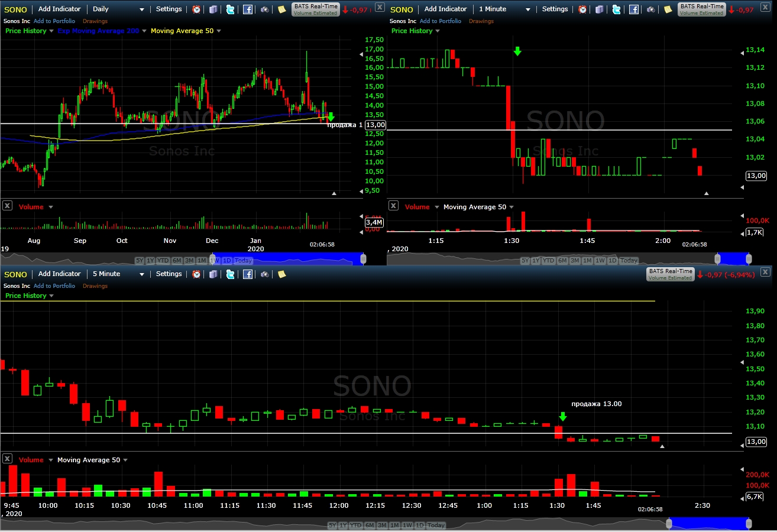Toggle 1W range button under Daily chart
777x532 pixels.
(214, 261)
